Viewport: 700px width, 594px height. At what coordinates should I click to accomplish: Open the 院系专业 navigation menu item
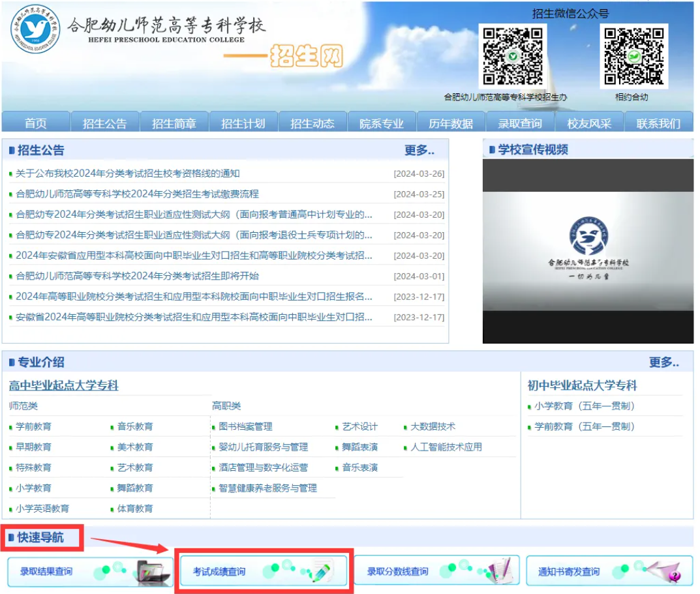(x=382, y=121)
